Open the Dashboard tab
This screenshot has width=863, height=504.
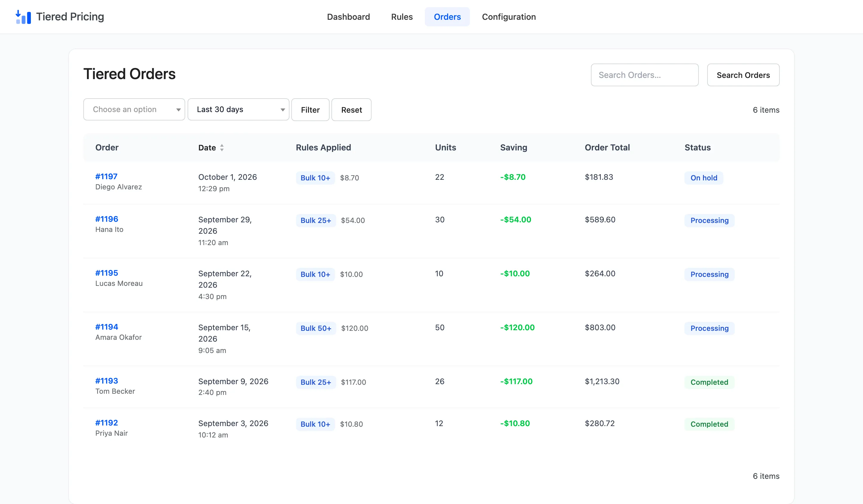[348, 17]
